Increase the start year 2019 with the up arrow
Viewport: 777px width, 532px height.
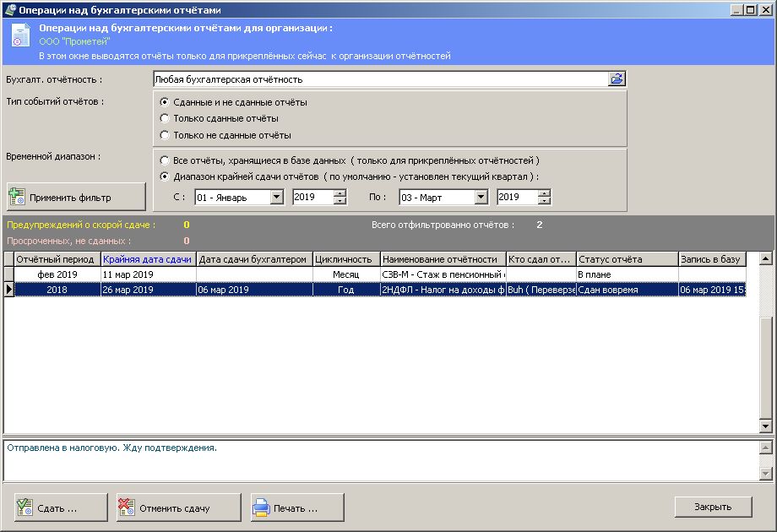click(x=340, y=193)
